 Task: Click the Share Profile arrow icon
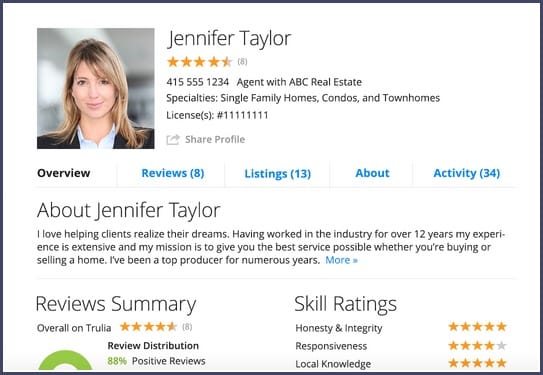(173, 140)
